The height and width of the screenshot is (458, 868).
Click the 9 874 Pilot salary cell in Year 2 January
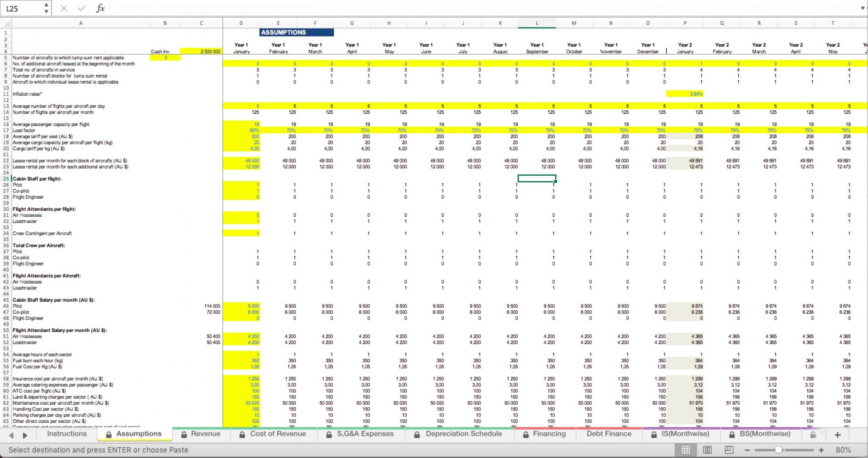point(685,306)
